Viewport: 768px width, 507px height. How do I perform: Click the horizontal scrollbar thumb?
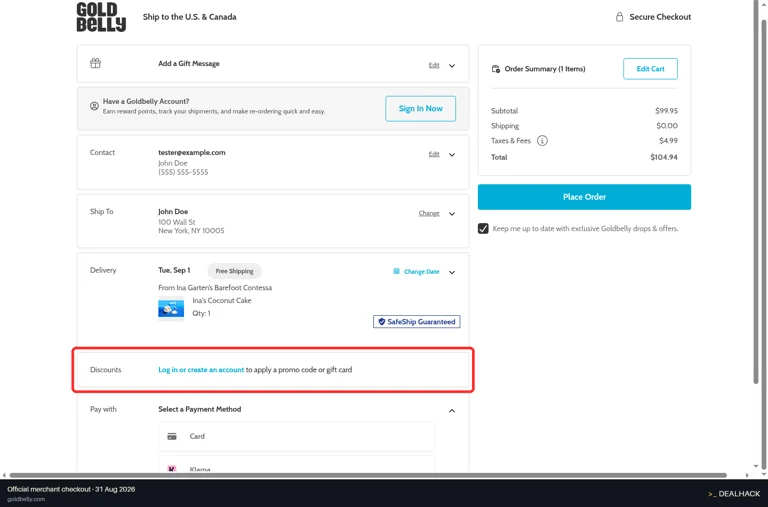coord(367,475)
